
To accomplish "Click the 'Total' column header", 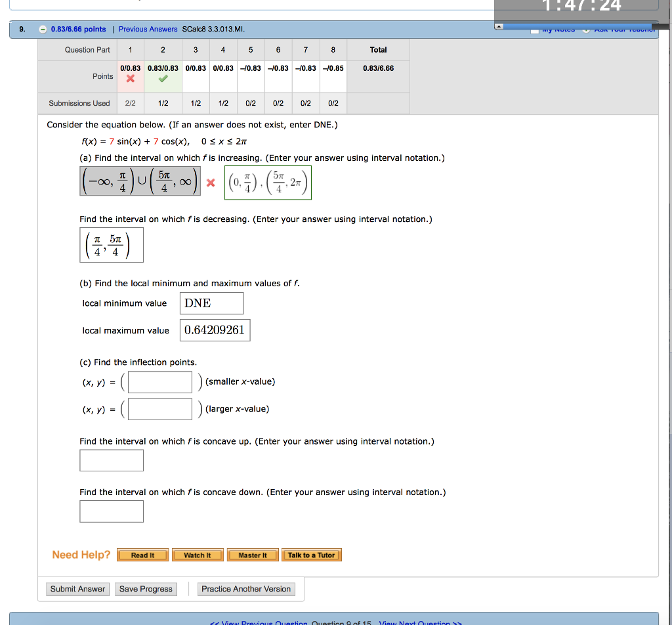I will [x=379, y=50].
